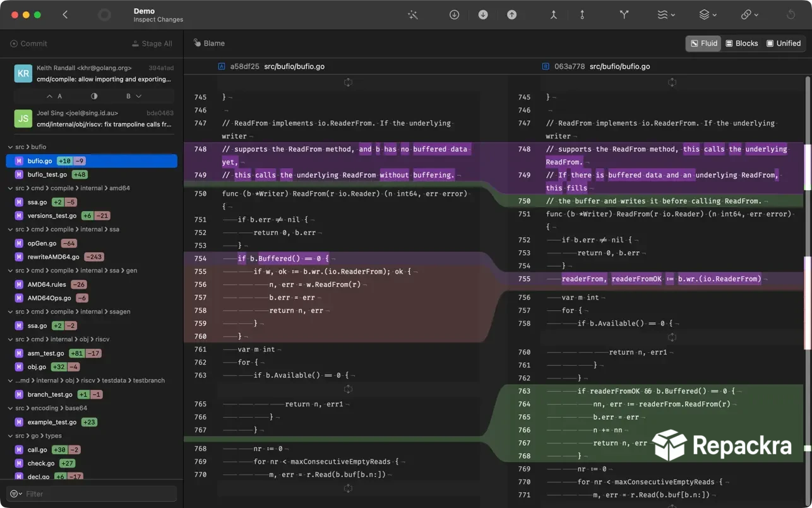Select the call.go file
Image resolution: width=812 pixels, height=508 pixels.
click(92, 450)
